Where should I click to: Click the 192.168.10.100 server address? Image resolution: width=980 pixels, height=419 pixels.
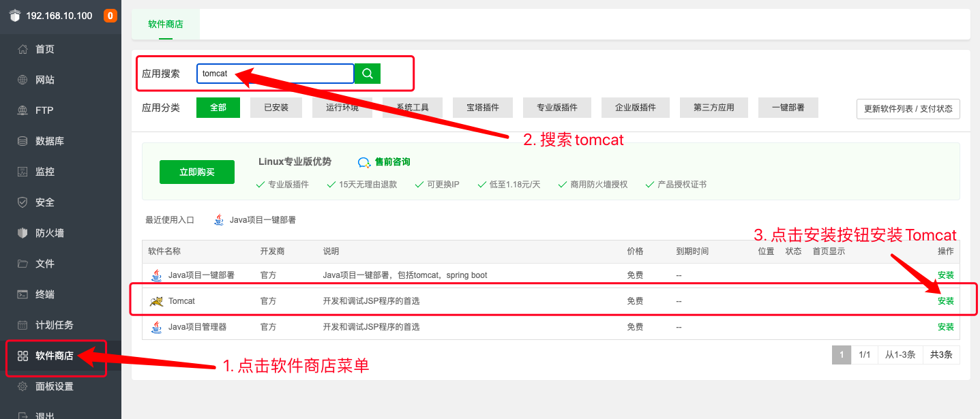pyautogui.click(x=59, y=16)
